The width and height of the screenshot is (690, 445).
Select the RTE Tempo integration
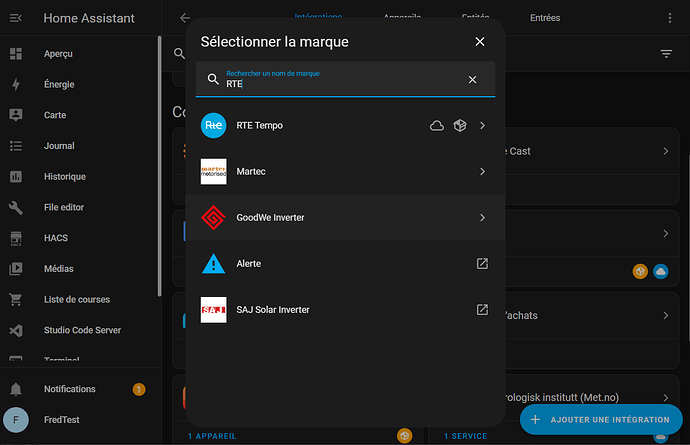click(345, 125)
